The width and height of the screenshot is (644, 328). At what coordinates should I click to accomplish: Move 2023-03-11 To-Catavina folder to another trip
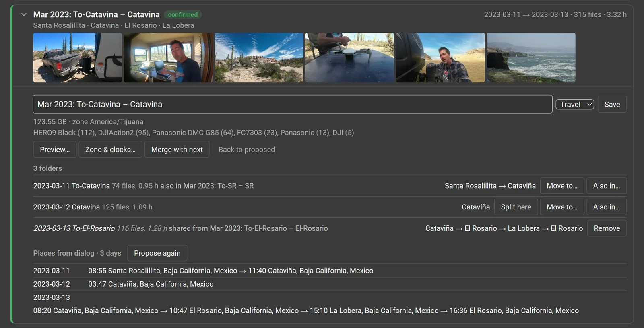pyautogui.click(x=562, y=186)
